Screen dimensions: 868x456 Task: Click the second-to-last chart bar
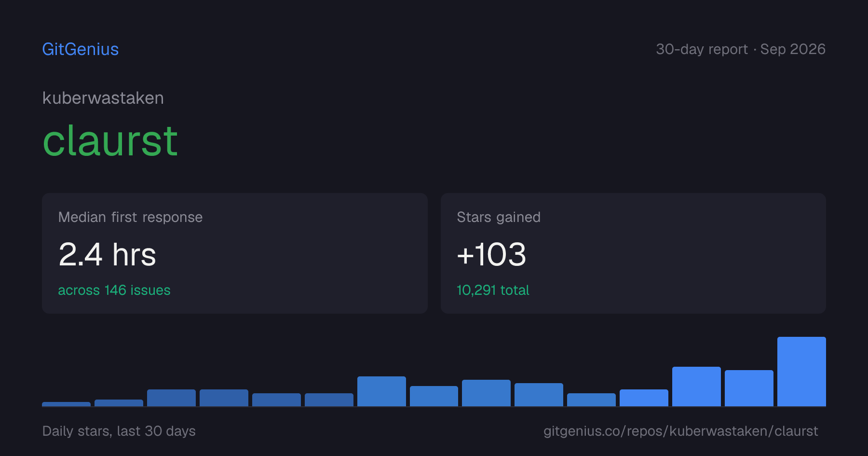click(749, 388)
